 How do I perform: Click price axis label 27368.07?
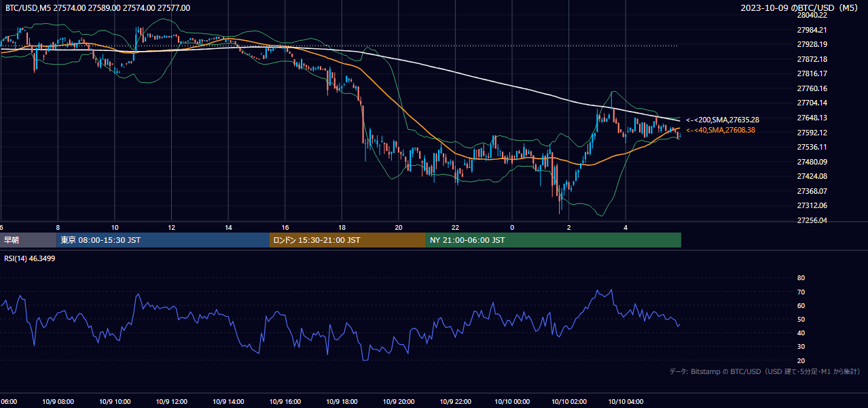[812, 191]
